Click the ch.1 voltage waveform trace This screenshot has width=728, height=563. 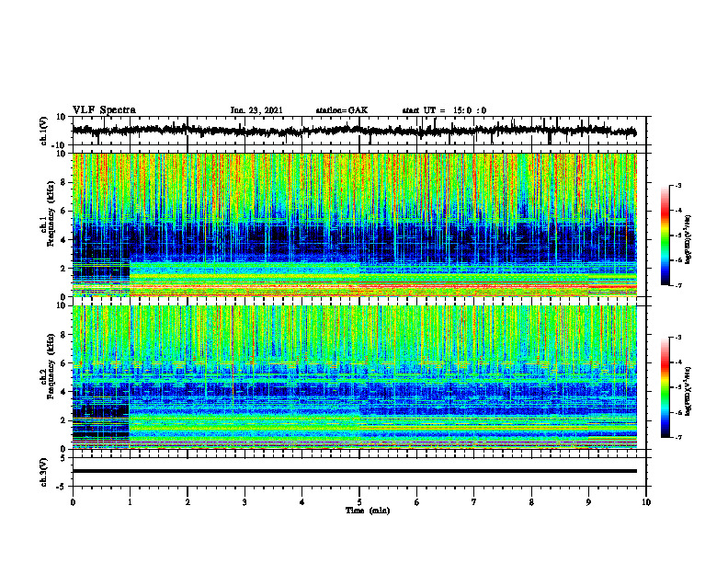pyautogui.click(x=354, y=131)
